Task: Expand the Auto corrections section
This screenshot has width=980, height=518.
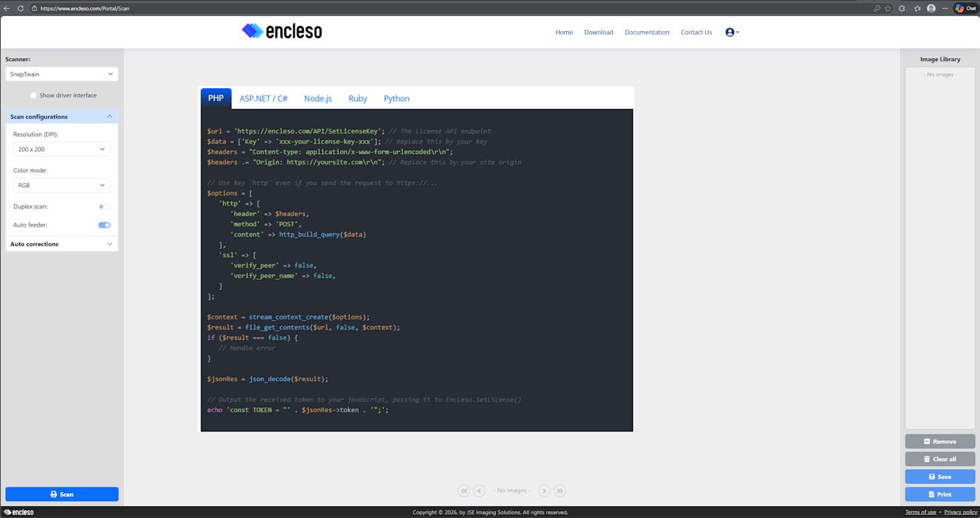Action: coord(62,244)
